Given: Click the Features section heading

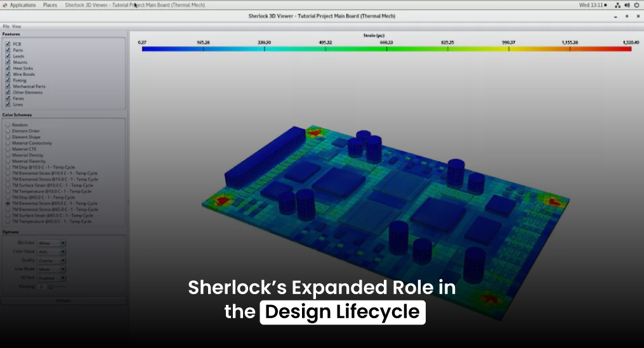Looking at the screenshot, I should click(x=11, y=34).
